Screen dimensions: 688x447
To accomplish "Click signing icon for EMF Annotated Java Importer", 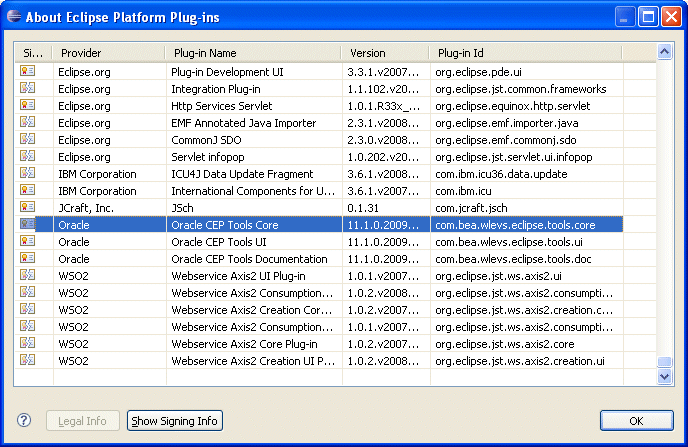I will pyautogui.click(x=28, y=122).
